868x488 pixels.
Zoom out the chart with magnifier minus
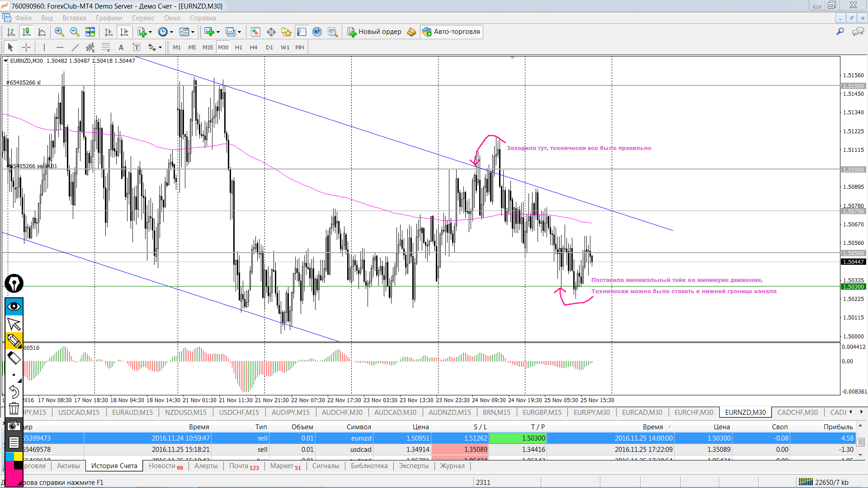tap(75, 32)
